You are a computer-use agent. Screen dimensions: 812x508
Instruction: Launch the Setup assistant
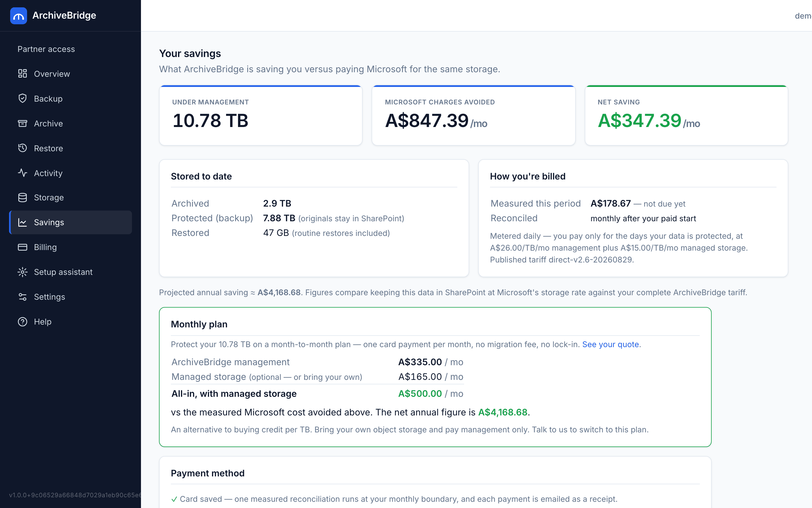(x=70, y=272)
